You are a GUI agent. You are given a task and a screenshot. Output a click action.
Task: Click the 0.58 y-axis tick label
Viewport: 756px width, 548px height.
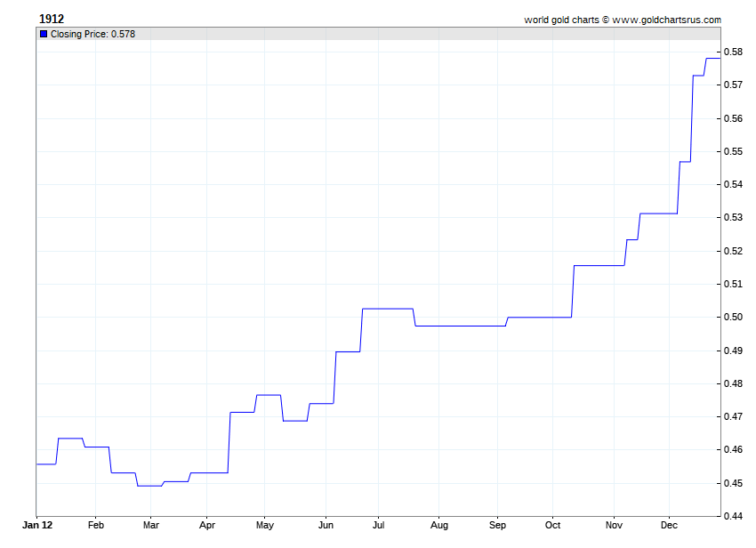[734, 52]
